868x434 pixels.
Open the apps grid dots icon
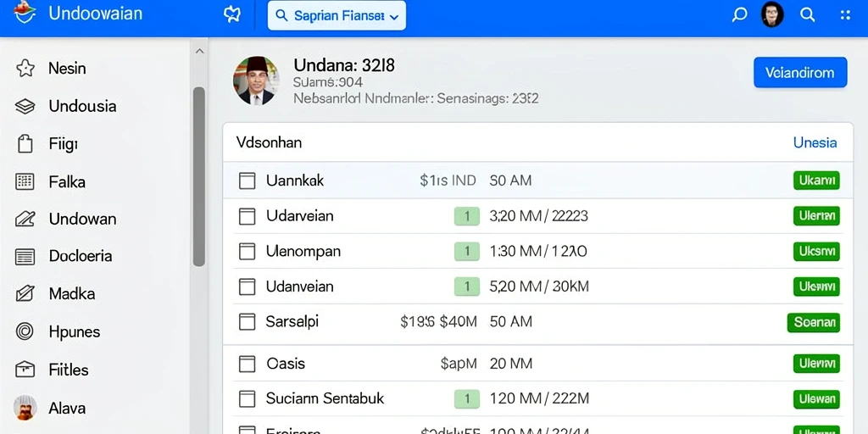point(845,15)
